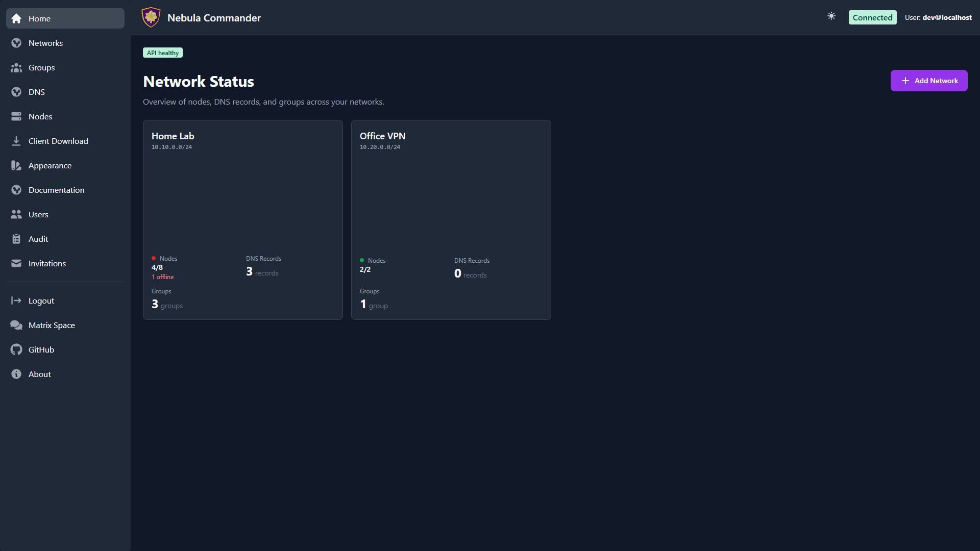Screen dimensions: 980x551
Task: Open the GitHub link label
Action: click(x=41, y=349)
